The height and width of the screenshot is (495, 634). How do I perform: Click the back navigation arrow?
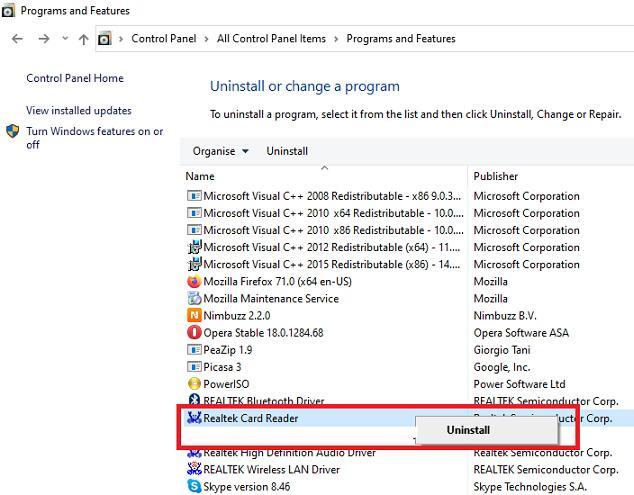click(17, 39)
